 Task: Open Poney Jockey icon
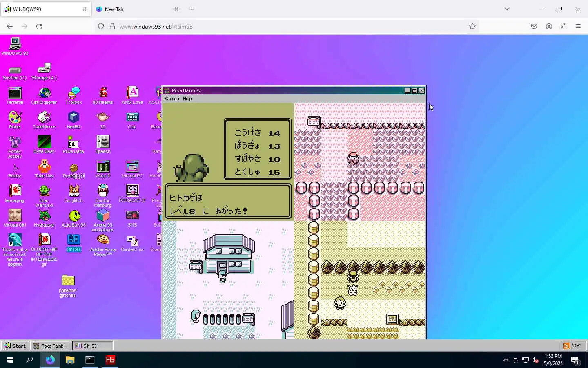point(15,147)
